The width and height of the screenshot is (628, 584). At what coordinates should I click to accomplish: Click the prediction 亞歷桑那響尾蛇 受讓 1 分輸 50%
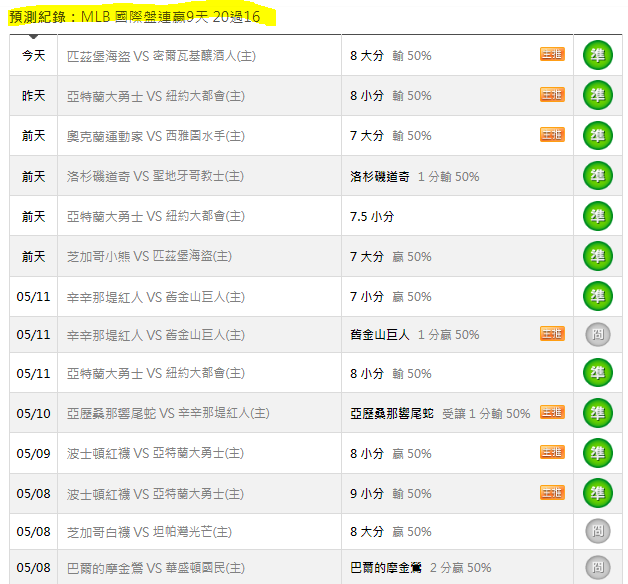point(440,413)
